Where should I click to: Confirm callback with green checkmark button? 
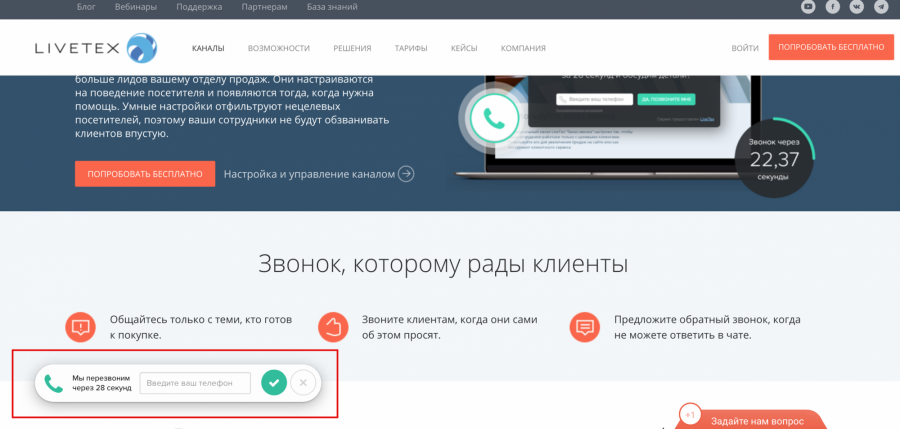pyautogui.click(x=274, y=382)
